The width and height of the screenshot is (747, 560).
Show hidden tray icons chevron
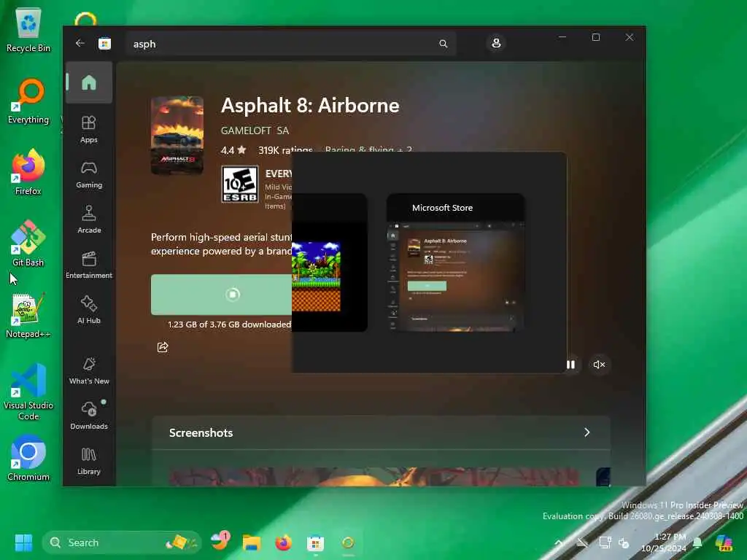click(x=559, y=542)
